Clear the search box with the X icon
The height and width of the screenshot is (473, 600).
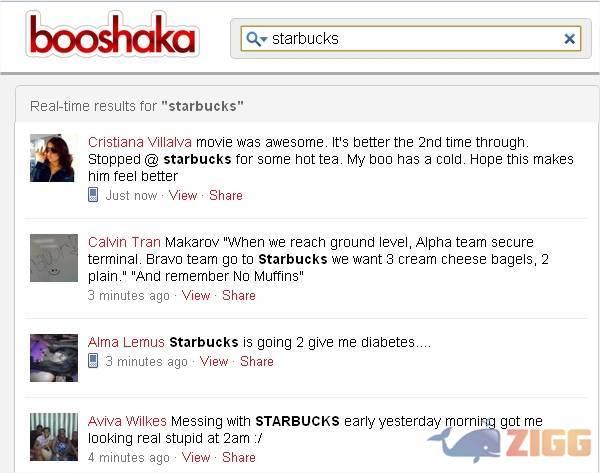pyautogui.click(x=569, y=38)
